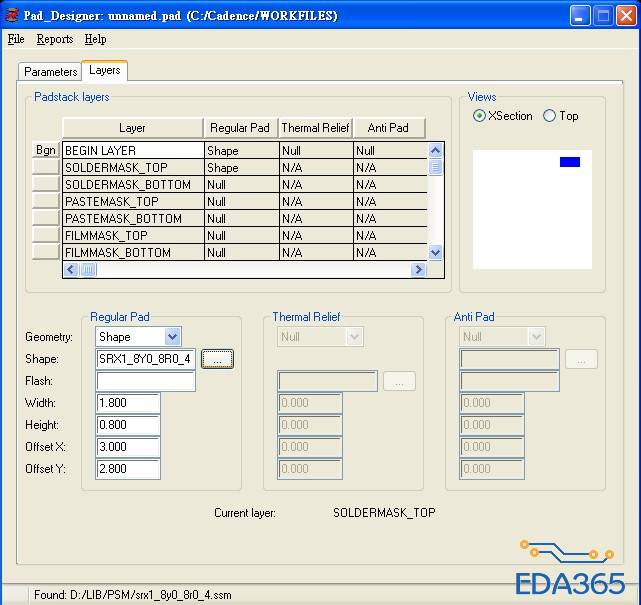
Task: Click row selector beside PASTEMASK_BOTTOM
Action: (46, 218)
